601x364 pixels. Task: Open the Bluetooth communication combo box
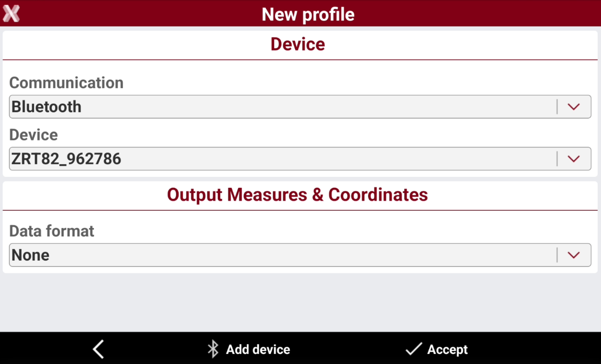(x=300, y=107)
